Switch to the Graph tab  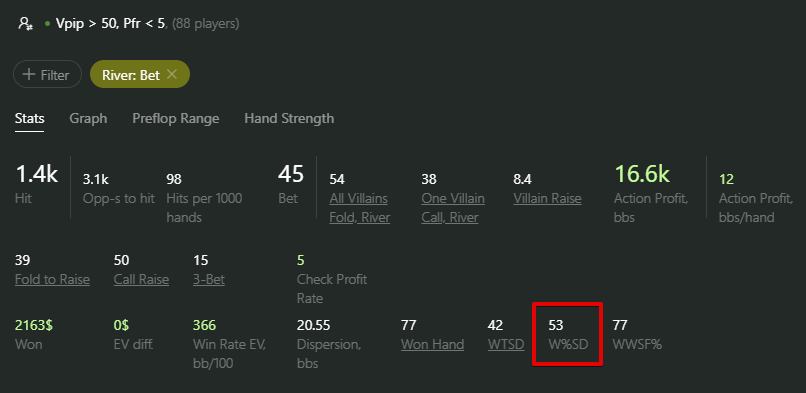[88, 118]
